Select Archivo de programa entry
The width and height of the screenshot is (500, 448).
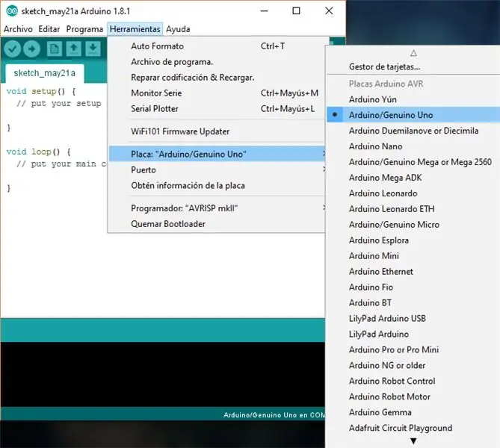pyautogui.click(x=217, y=62)
